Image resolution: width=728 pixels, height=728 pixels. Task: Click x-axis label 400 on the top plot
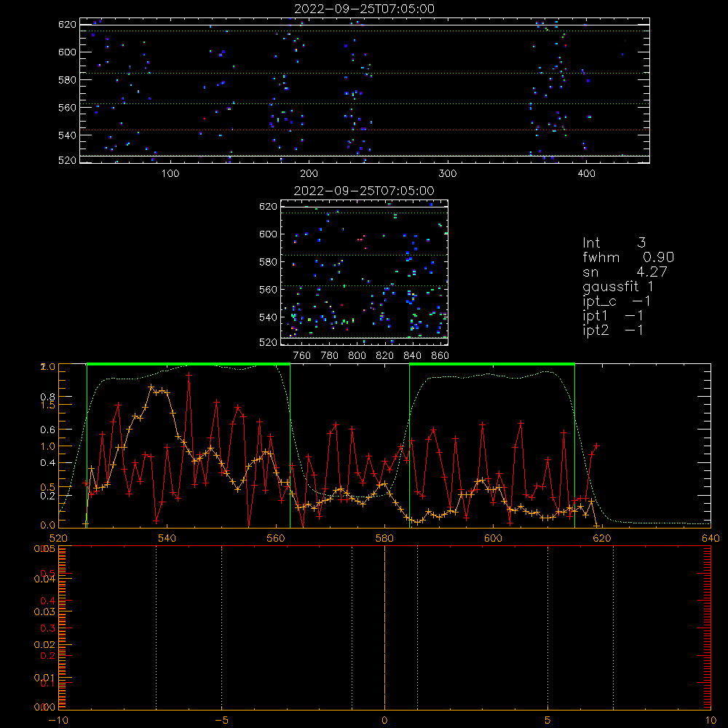tap(586, 174)
